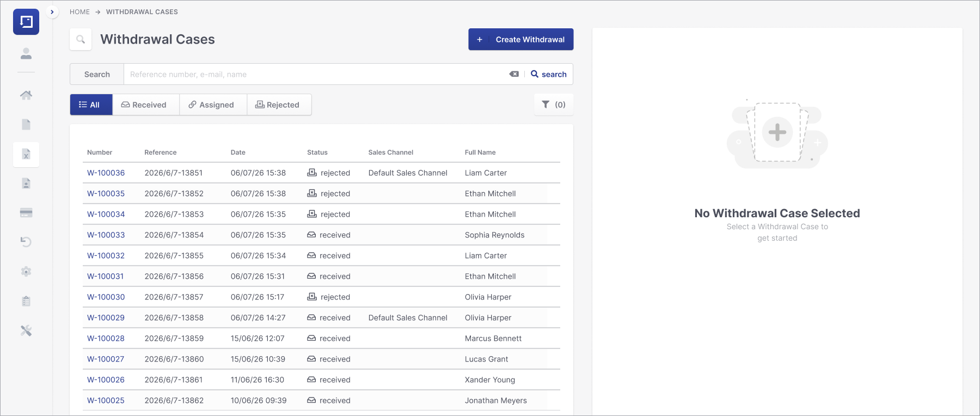980x416 pixels.
Task: Open the tools wrench sidebar icon
Action: point(26,331)
